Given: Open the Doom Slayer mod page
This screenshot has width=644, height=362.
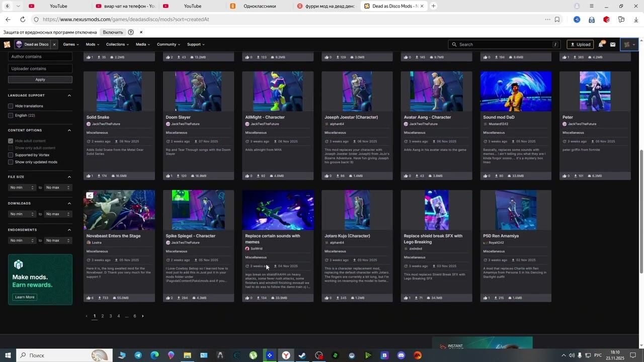Looking at the screenshot, I should 178,117.
